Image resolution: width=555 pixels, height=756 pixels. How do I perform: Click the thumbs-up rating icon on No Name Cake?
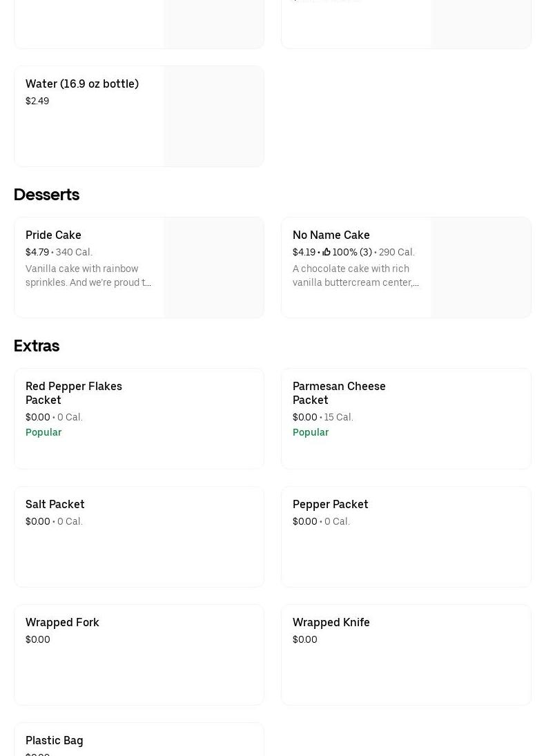(x=327, y=252)
